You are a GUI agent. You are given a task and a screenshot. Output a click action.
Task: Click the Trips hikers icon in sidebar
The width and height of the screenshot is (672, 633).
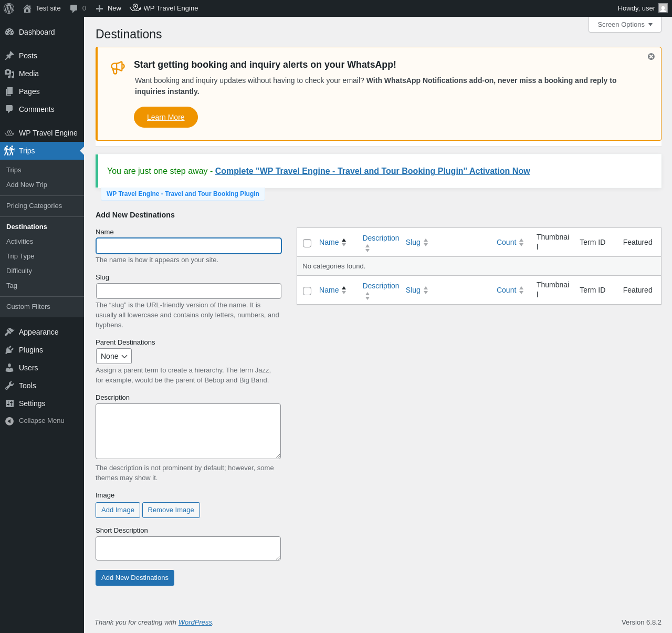click(x=9, y=151)
